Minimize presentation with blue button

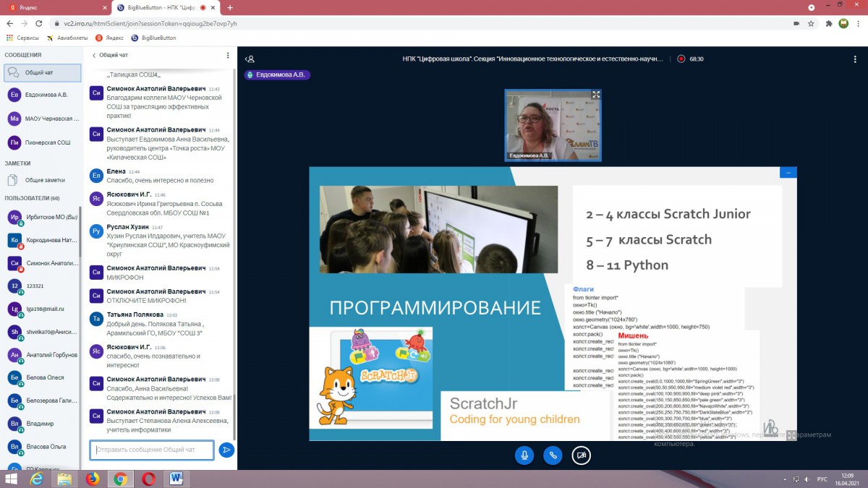(788, 172)
